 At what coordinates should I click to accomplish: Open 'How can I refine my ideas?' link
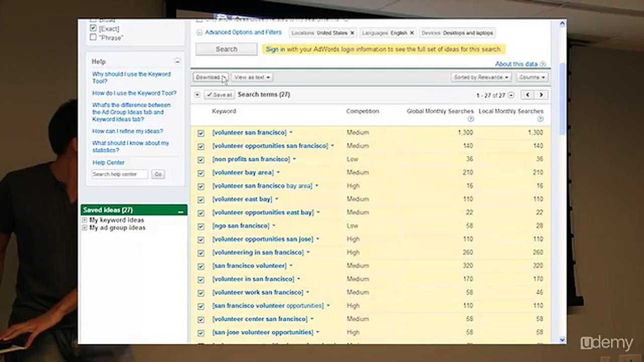pyautogui.click(x=128, y=131)
